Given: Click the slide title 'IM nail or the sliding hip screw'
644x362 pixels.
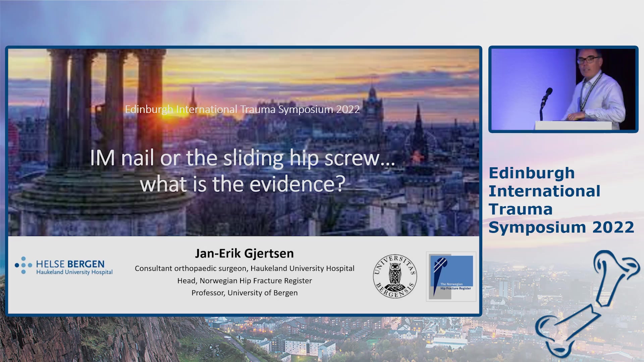Looking at the screenshot, I should (242, 158).
